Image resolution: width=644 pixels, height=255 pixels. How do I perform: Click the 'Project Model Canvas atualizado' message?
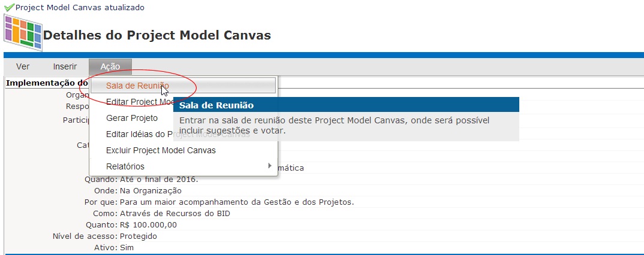coord(80,8)
